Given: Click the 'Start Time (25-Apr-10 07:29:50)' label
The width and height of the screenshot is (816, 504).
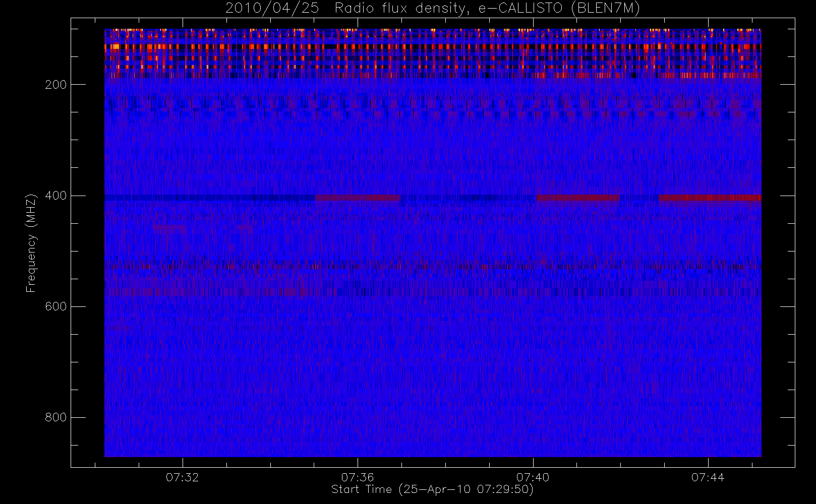Looking at the screenshot, I should click(432, 489).
